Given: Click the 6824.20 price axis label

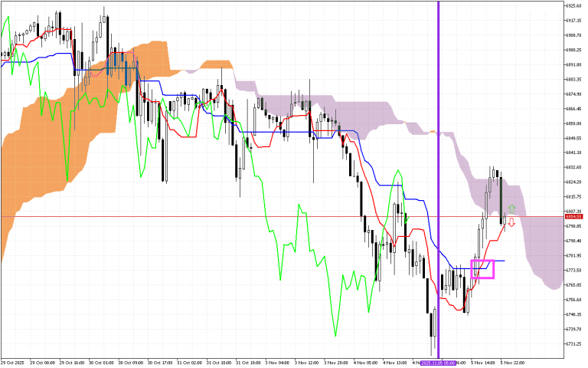Looking at the screenshot, I should click(x=574, y=182).
